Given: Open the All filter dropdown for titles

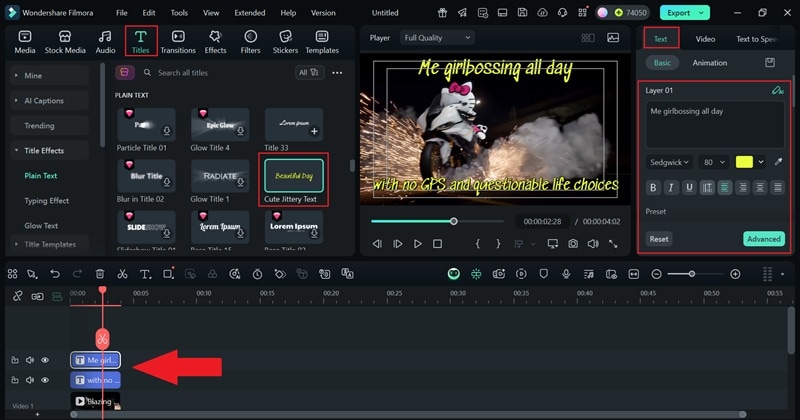Looking at the screenshot, I should pos(309,72).
